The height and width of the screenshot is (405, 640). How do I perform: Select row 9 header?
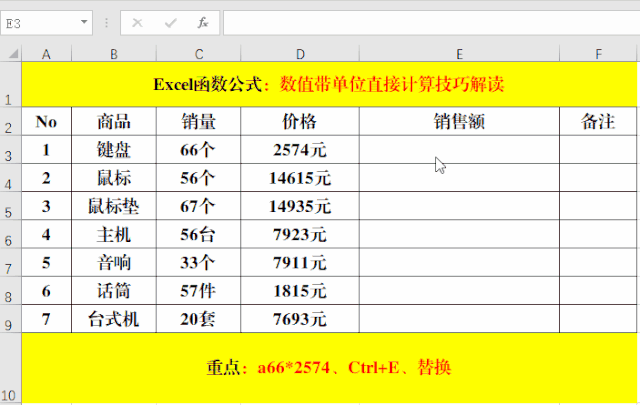point(10,321)
